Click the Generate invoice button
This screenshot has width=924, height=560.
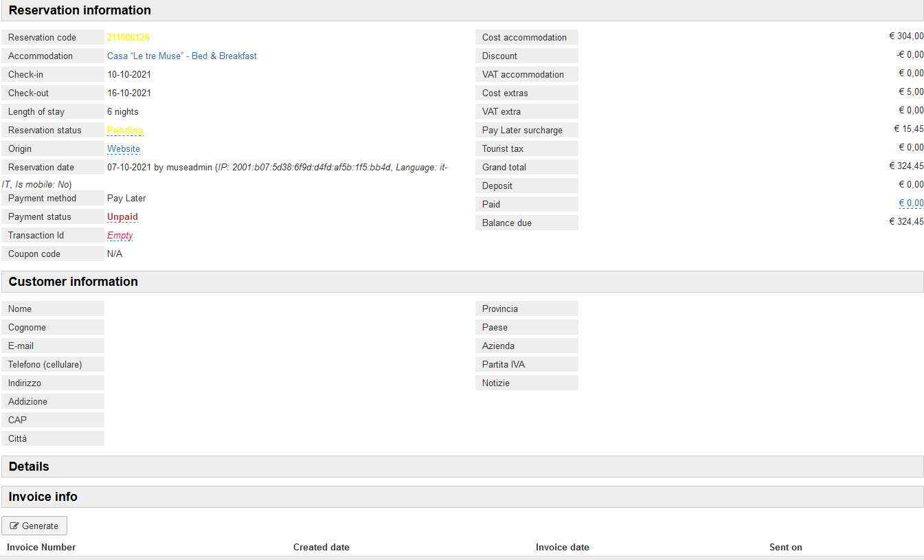pos(34,526)
